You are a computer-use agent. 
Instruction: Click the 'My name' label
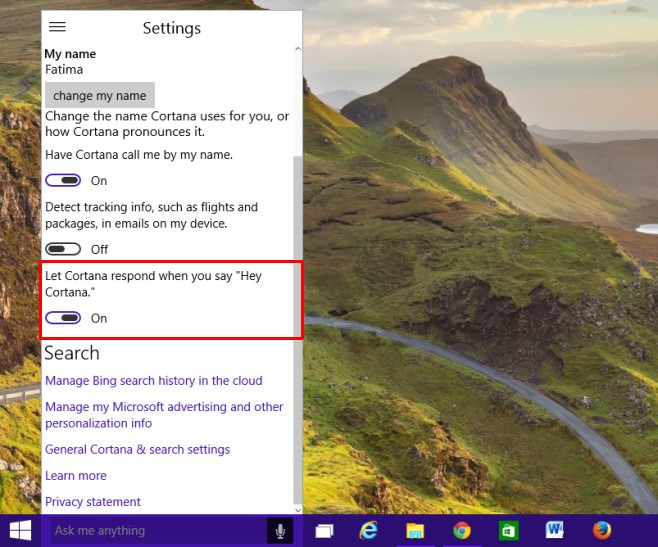tap(70, 54)
